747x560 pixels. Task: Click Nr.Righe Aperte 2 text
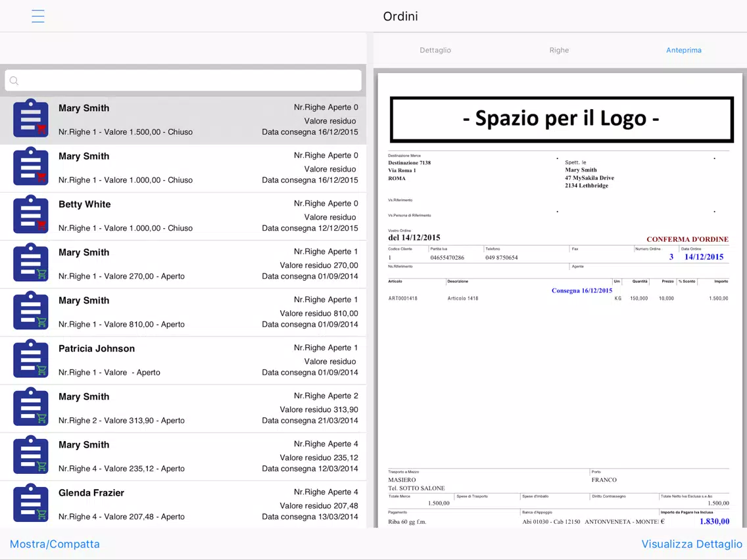pyautogui.click(x=326, y=396)
